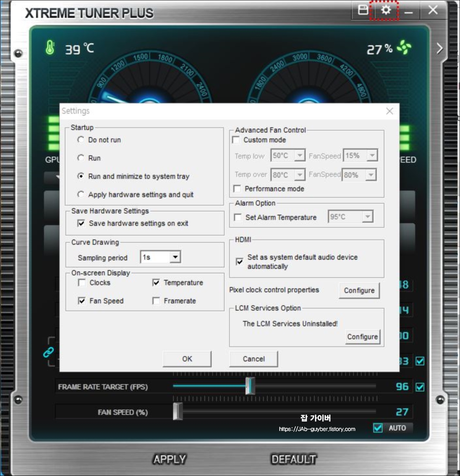This screenshot has width=460, height=476.
Task: Enable Clocks in On-screen Display
Action: click(82, 283)
